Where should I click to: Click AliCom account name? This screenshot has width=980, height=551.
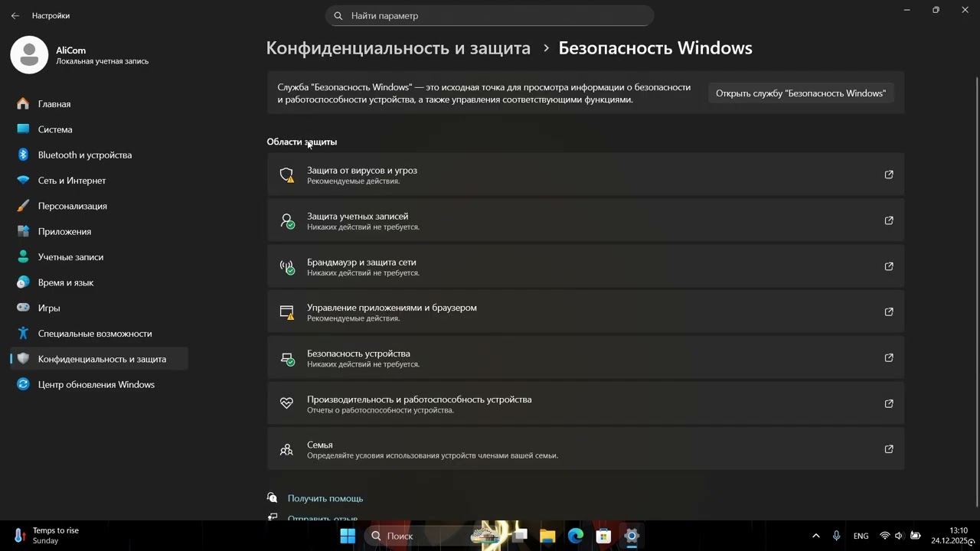tap(70, 51)
